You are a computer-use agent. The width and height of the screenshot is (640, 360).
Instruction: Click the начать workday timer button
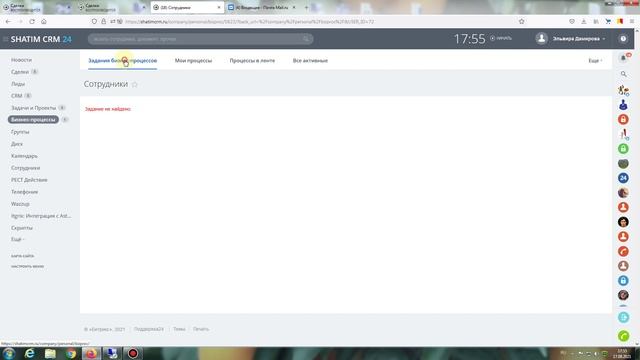pyautogui.click(x=501, y=38)
